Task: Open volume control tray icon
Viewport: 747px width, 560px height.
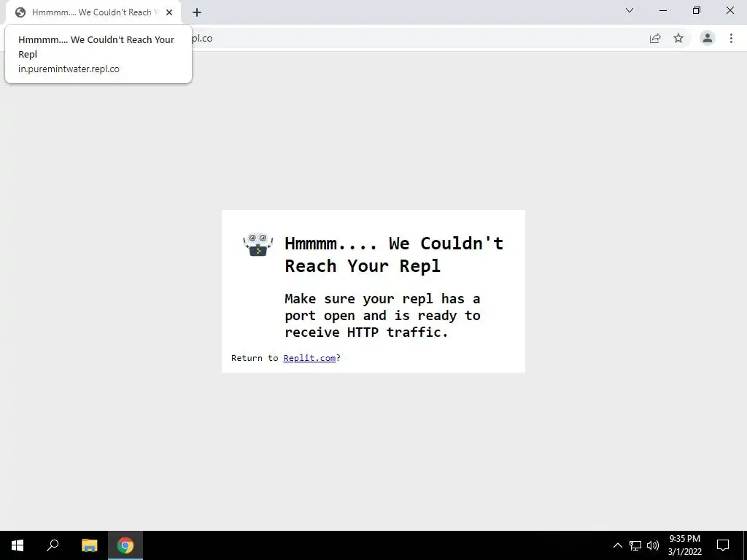Action: pos(653,545)
